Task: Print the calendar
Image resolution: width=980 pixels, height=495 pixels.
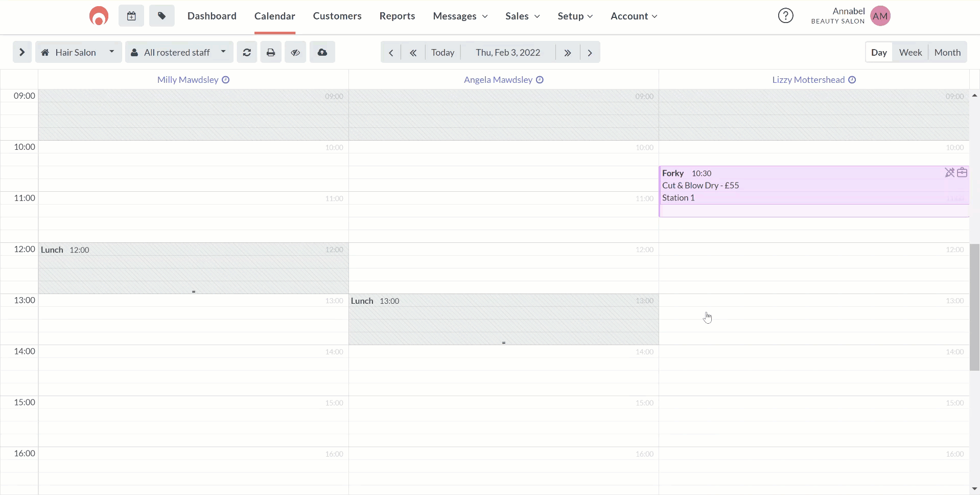Action: tap(271, 52)
